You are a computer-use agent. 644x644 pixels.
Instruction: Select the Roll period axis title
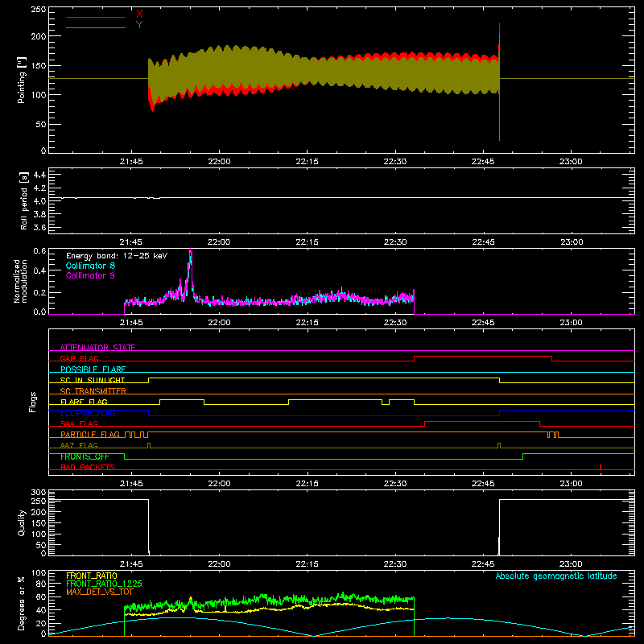coord(24,200)
